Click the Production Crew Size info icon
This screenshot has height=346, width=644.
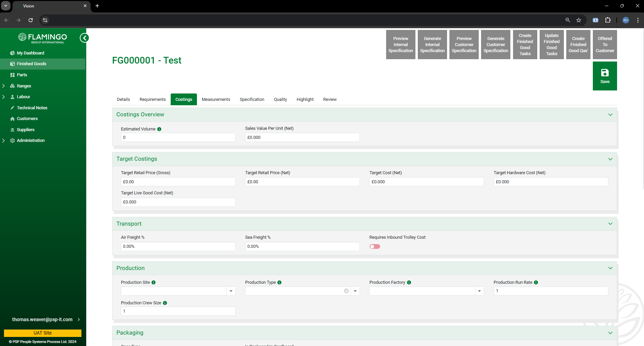(x=165, y=303)
